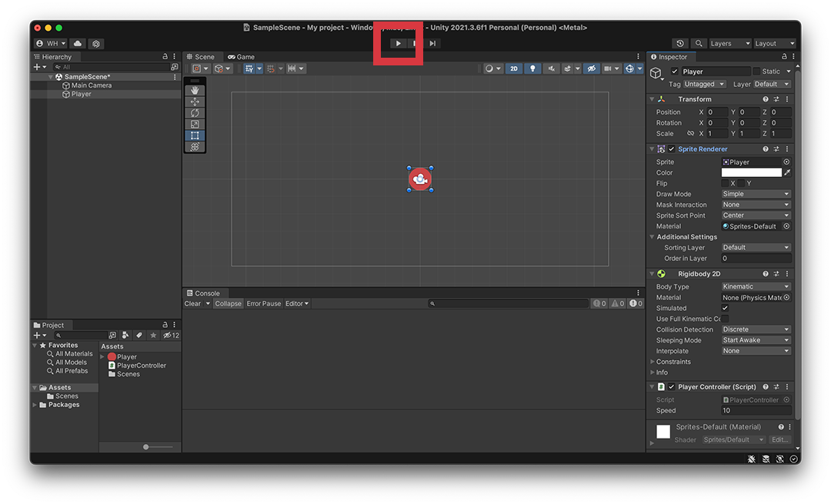Toggle the Simulated checkbox
831x504 pixels.
[x=725, y=308]
